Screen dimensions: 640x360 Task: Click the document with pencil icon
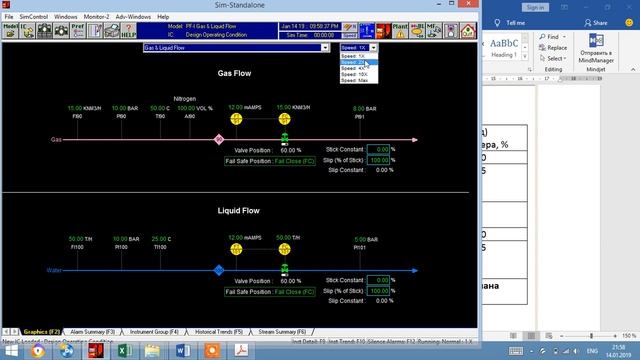95,31
